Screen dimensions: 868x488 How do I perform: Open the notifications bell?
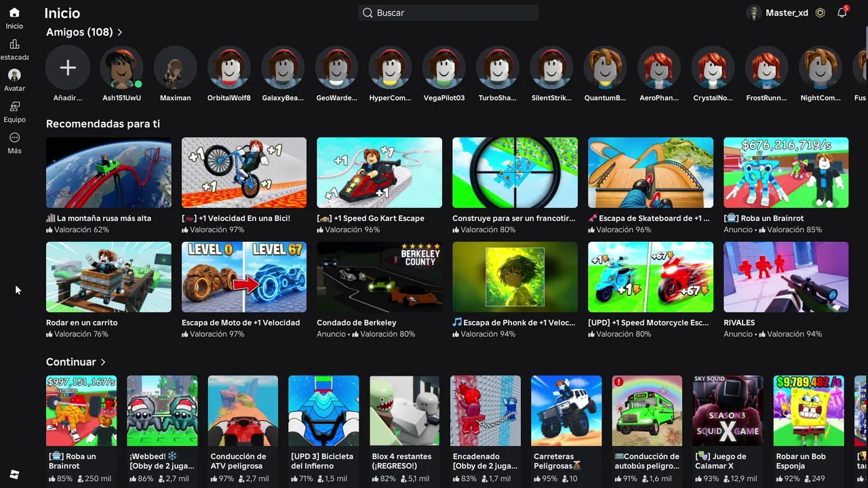point(842,12)
